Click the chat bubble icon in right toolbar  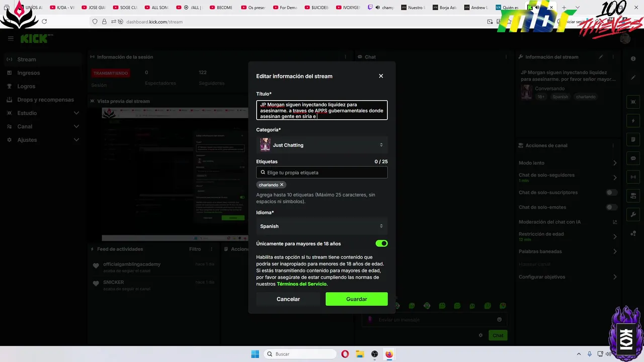[x=633, y=158]
